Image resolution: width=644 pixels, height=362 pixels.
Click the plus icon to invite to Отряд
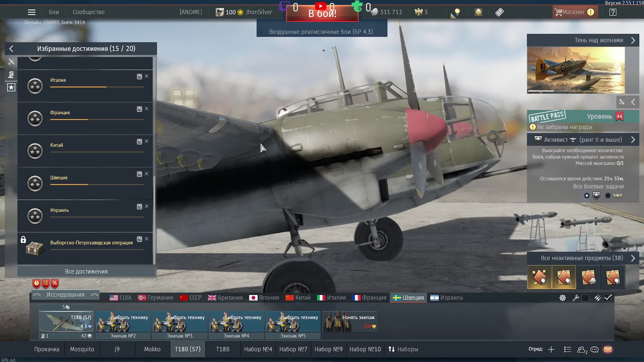[x=551, y=349]
